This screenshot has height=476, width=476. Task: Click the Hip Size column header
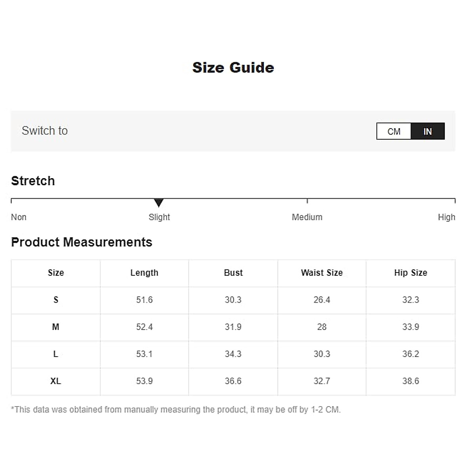(411, 273)
